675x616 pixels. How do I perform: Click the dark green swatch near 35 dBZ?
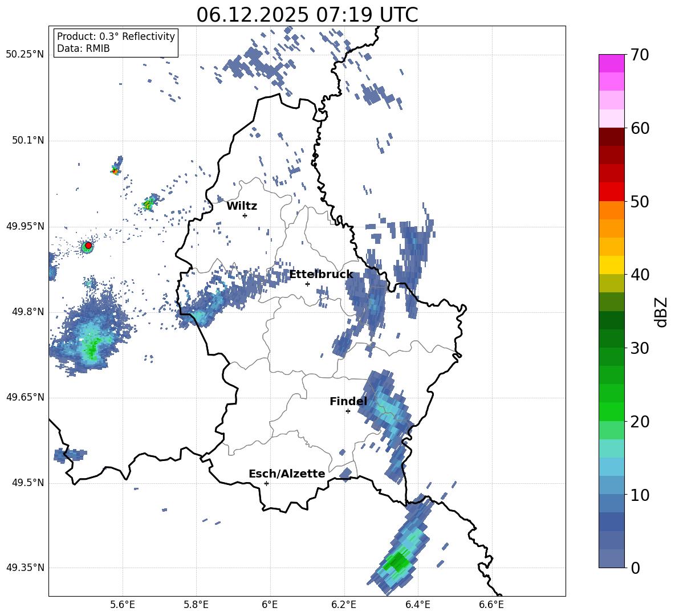[611, 320]
